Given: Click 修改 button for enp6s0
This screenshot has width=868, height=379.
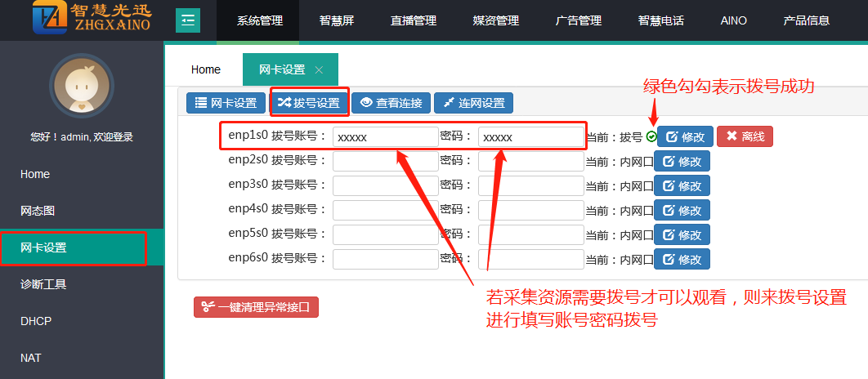Looking at the screenshot, I should [x=682, y=259].
